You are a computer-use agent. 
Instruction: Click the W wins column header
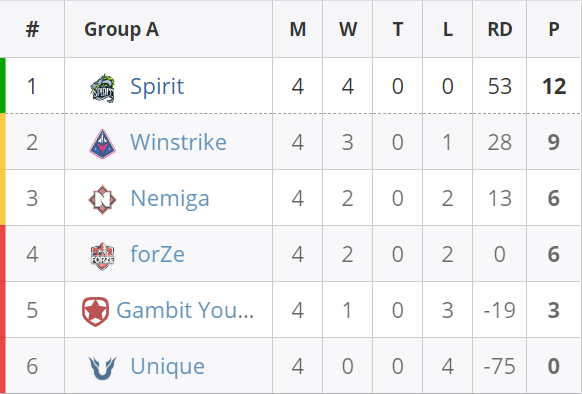coord(348,29)
